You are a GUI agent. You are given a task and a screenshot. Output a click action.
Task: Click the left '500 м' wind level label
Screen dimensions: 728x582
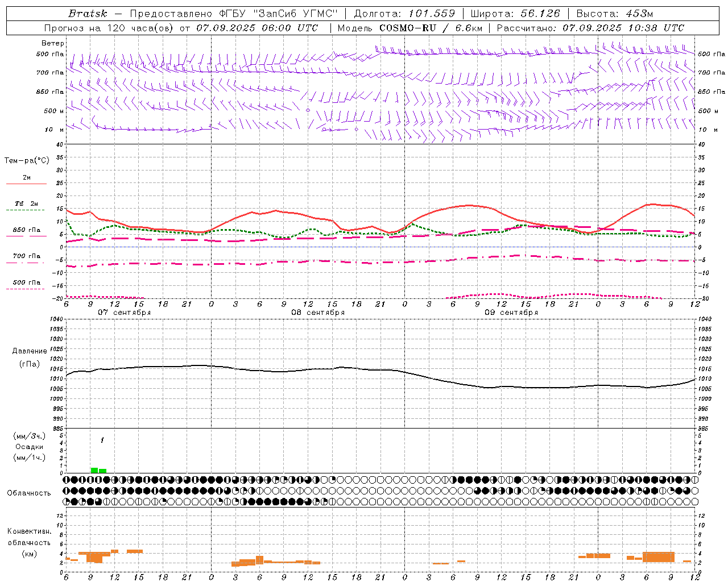pyautogui.click(x=54, y=111)
